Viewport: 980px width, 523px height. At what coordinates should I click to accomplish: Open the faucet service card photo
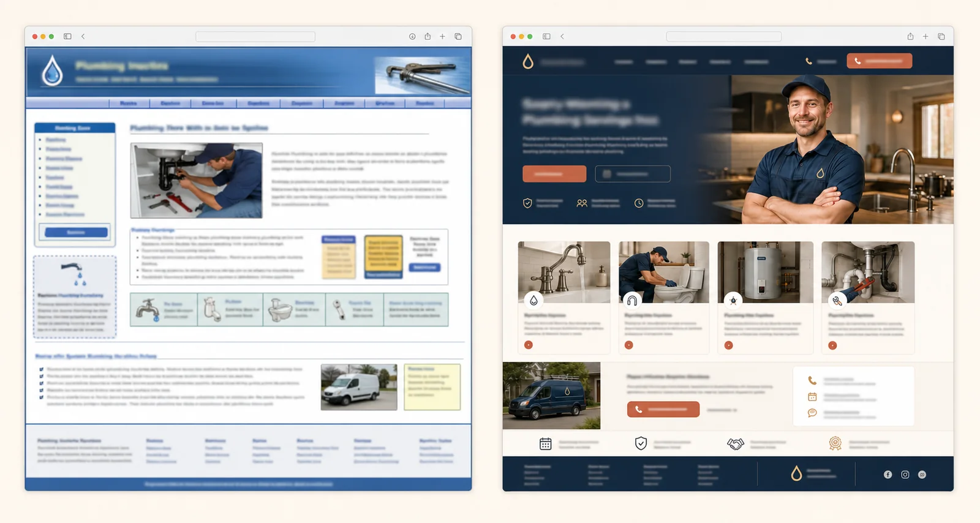tap(564, 272)
